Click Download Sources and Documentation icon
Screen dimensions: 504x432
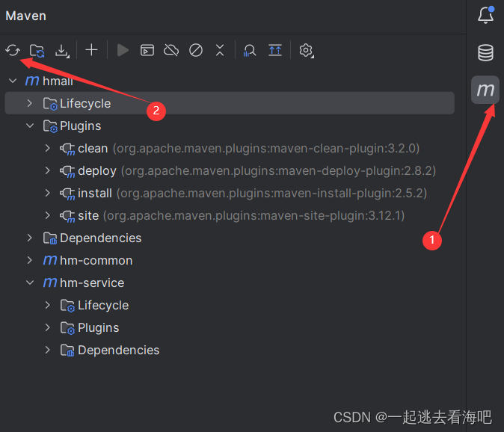click(x=62, y=51)
